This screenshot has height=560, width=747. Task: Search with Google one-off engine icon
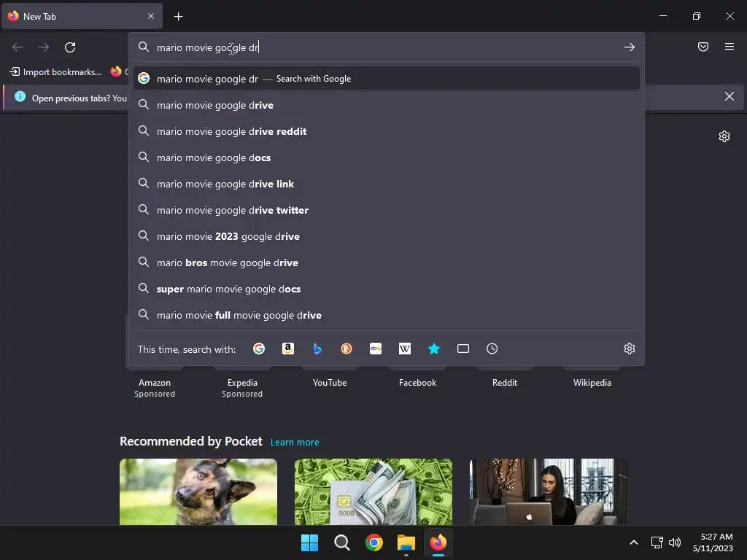click(259, 349)
